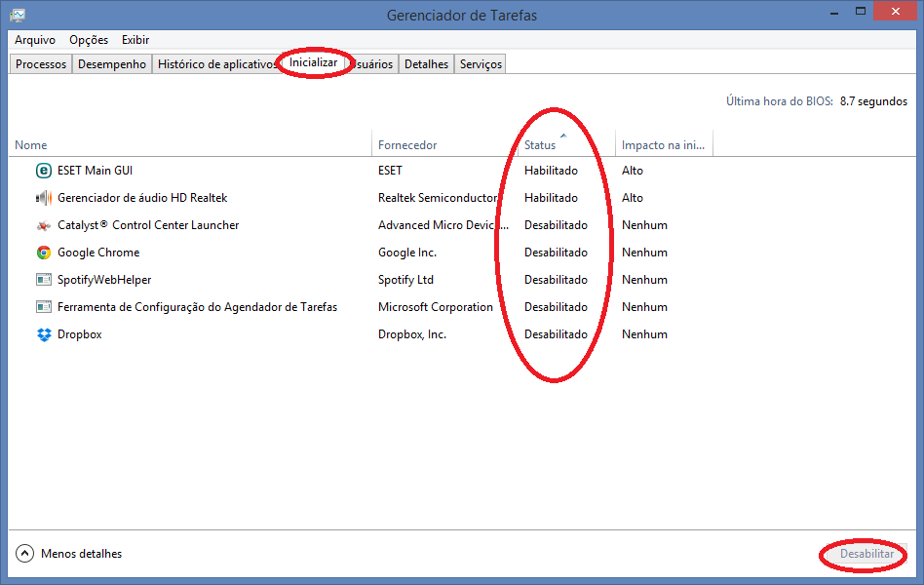Image resolution: width=924 pixels, height=585 pixels.
Task: Click the Google Inc. vendor cell
Action: pos(407,253)
